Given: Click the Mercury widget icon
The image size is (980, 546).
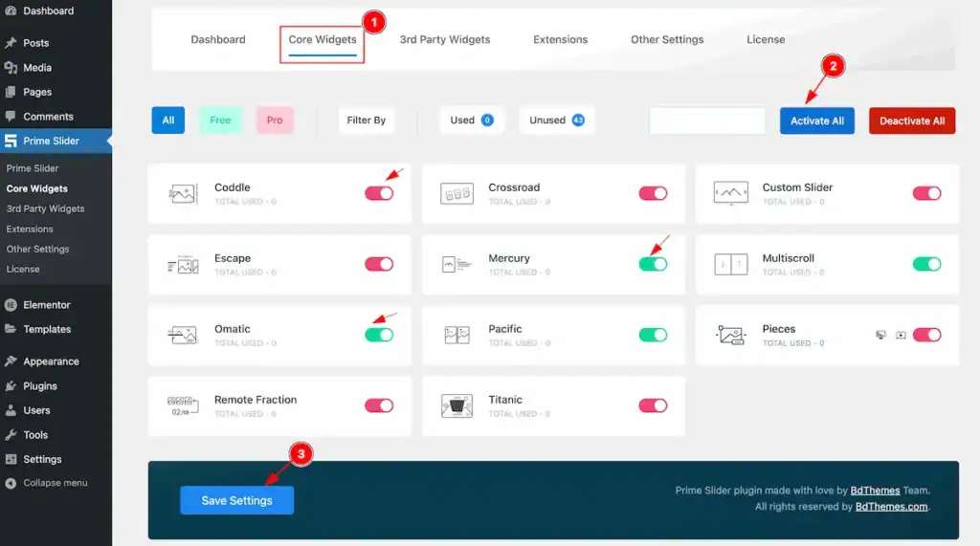Looking at the screenshot, I should 457,264.
